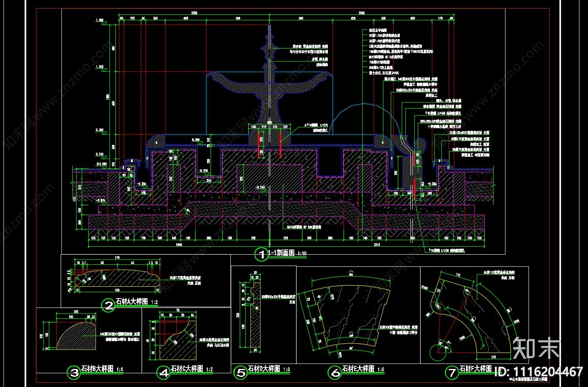Click the '175' top dimension of stone A
Image resolution: width=588 pixels, height=387 pixels.
tap(117, 257)
